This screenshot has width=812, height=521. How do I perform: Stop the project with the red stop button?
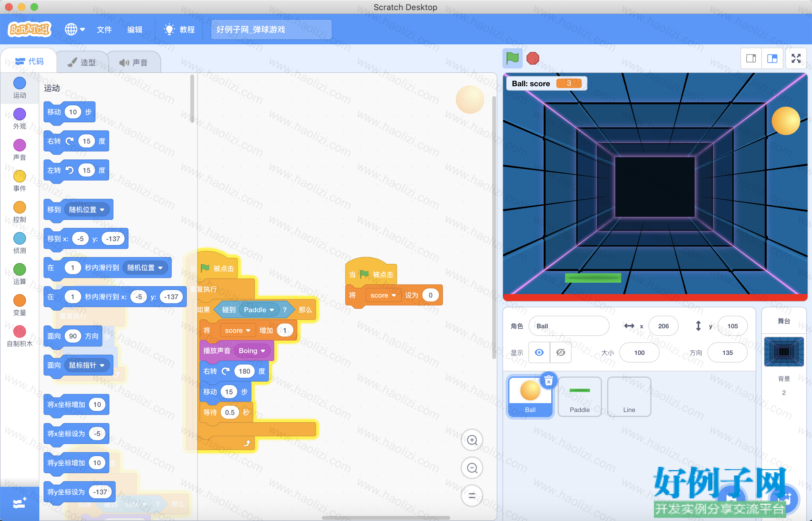[x=533, y=59]
